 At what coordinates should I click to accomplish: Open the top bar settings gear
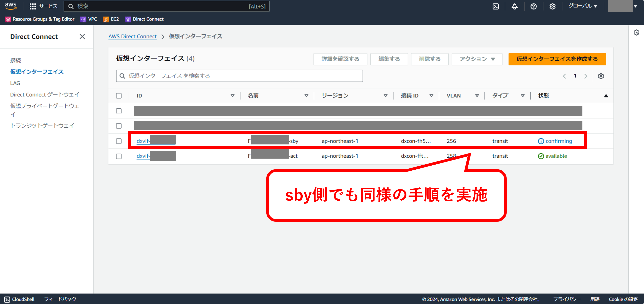[x=552, y=7]
